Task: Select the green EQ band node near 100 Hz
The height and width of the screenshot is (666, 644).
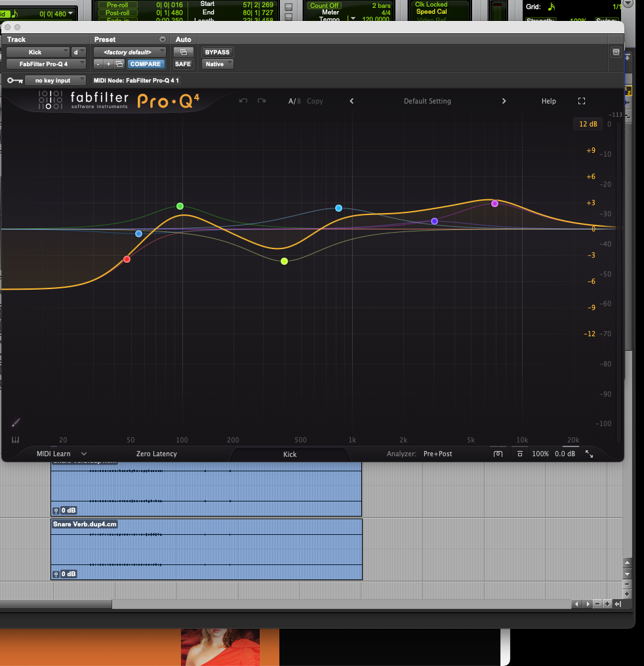Action: (x=180, y=206)
